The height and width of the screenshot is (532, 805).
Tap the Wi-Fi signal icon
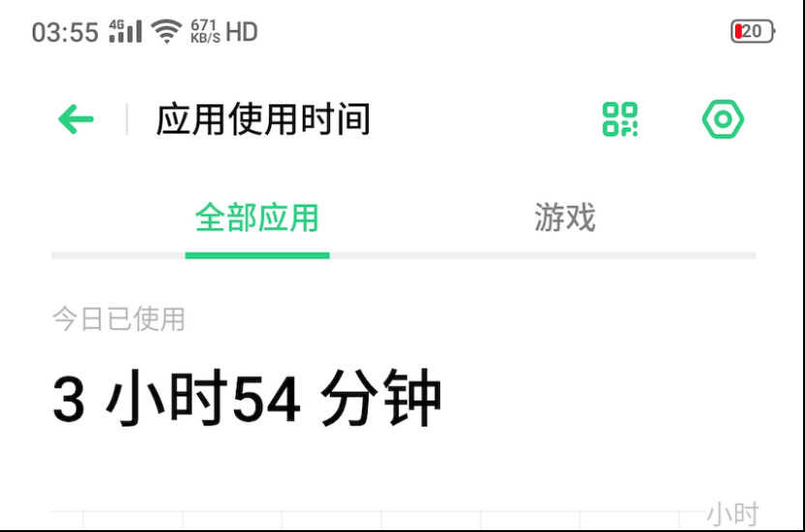pyautogui.click(x=166, y=31)
